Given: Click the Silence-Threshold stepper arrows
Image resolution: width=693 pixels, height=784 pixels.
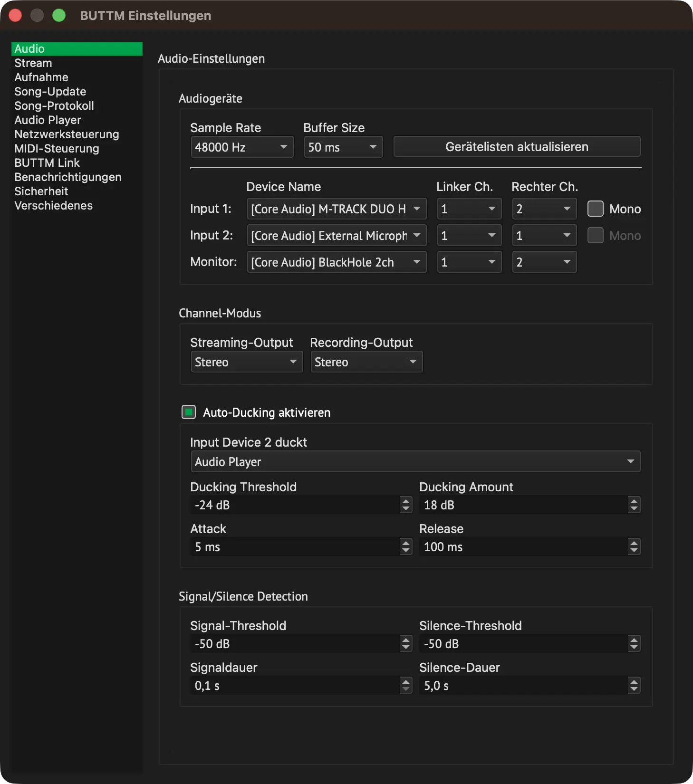Looking at the screenshot, I should coord(634,643).
